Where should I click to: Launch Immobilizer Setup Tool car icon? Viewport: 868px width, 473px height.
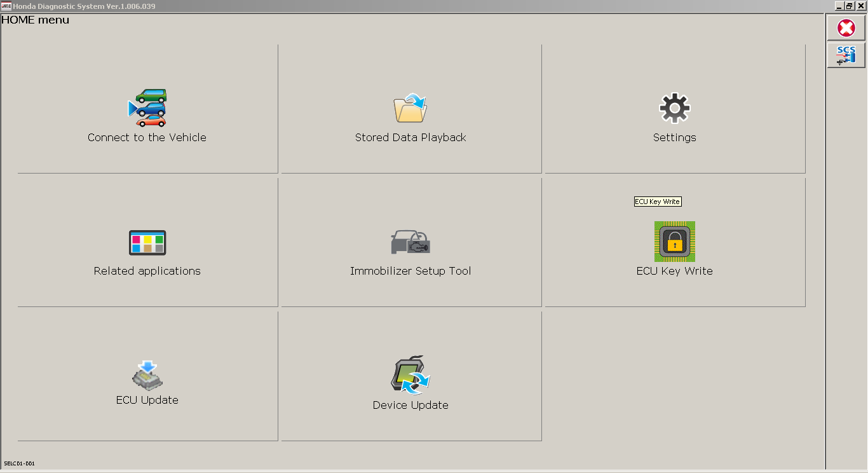click(410, 242)
